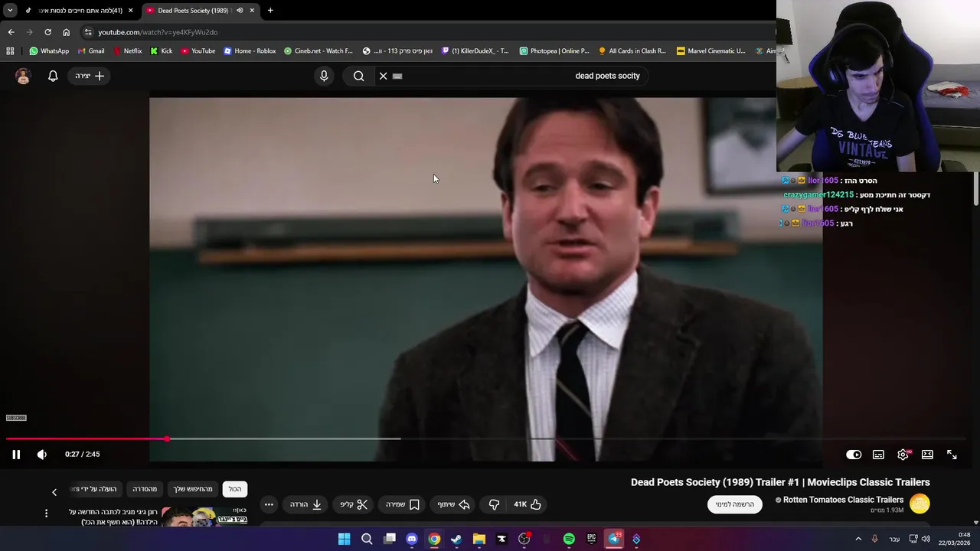Open Discord from the taskbar
The height and width of the screenshot is (551, 980).
coord(412,539)
